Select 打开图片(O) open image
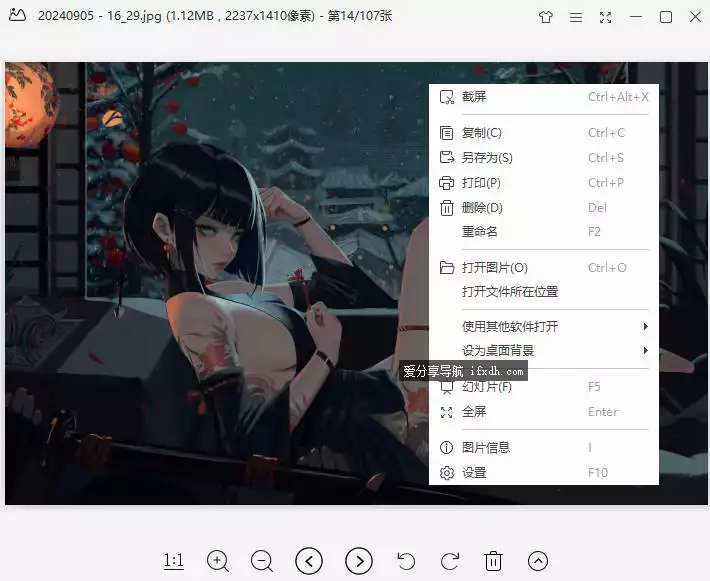 (544, 268)
